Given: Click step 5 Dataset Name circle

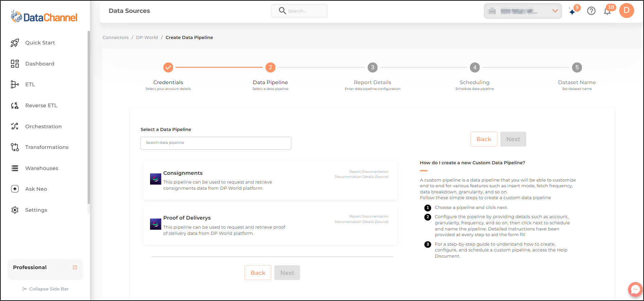Looking at the screenshot, I should point(577,68).
